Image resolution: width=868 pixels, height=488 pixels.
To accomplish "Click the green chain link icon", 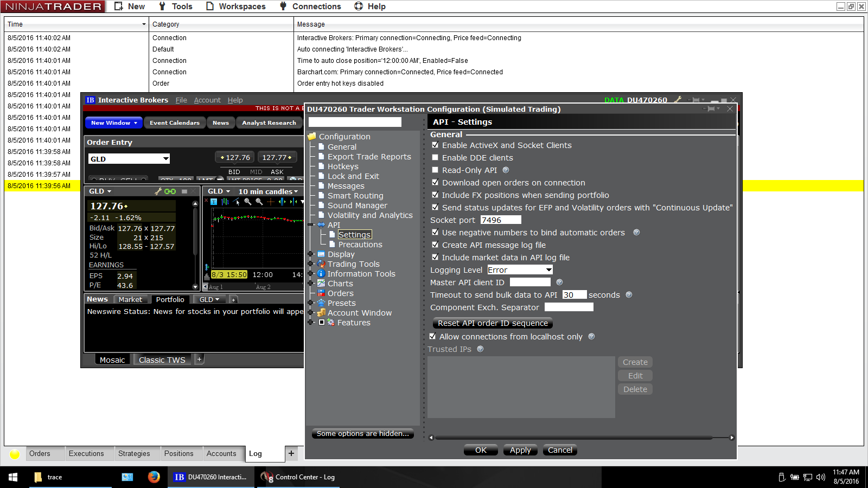I will [170, 191].
